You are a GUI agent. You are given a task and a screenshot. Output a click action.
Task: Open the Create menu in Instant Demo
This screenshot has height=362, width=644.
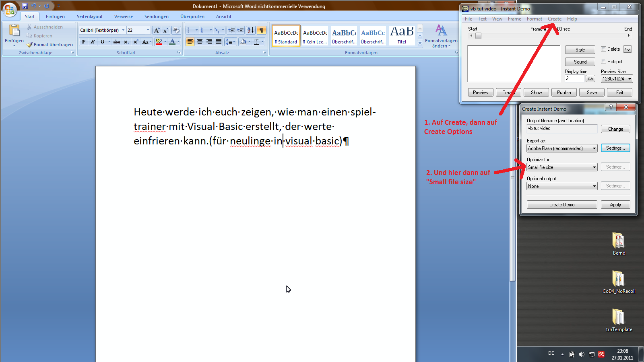click(554, 19)
